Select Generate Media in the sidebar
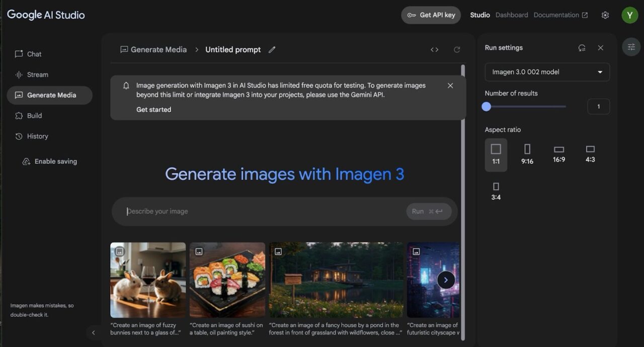644x347 pixels. click(x=49, y=95)
